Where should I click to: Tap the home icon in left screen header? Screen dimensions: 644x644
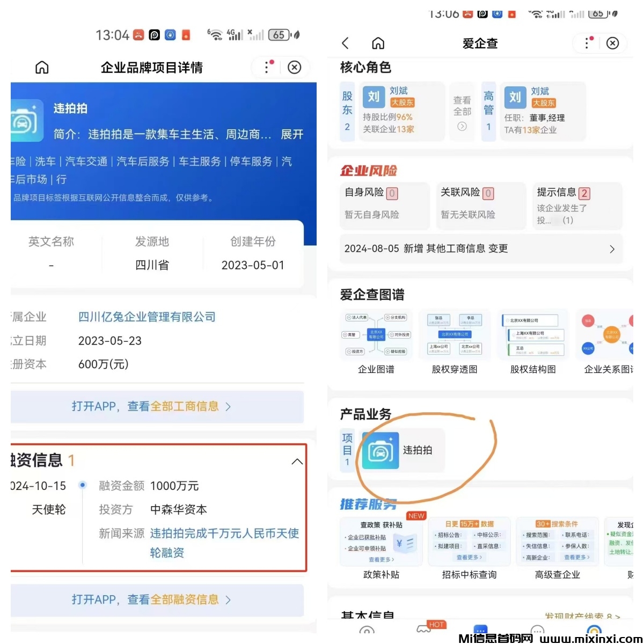42,68
